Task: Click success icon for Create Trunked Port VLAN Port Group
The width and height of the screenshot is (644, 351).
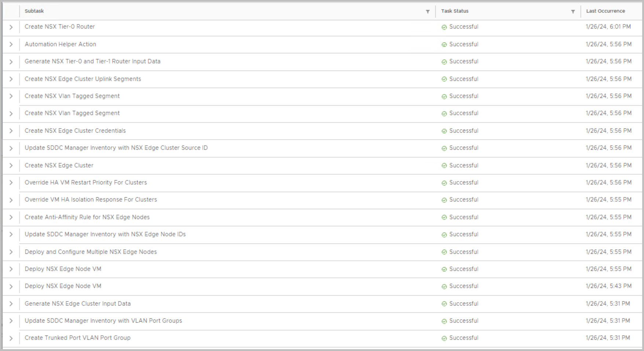Action: tap(444, 338)
